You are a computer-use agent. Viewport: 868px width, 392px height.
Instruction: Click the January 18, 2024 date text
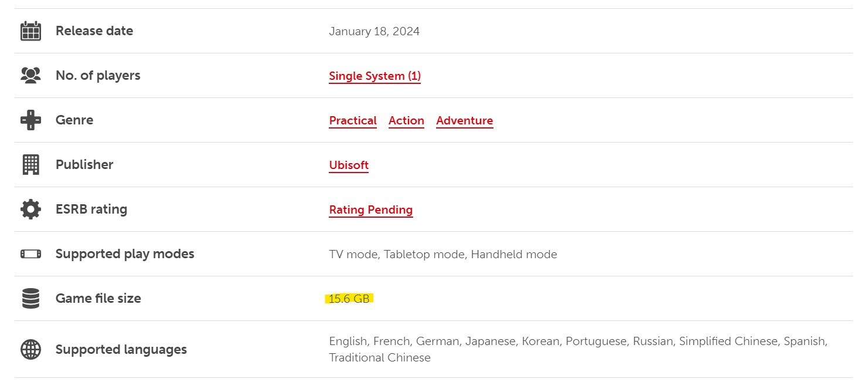[x=374, y=32]
